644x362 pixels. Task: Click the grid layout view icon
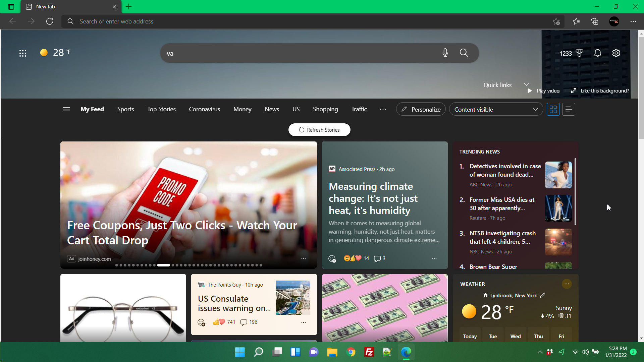coord(553,109)
